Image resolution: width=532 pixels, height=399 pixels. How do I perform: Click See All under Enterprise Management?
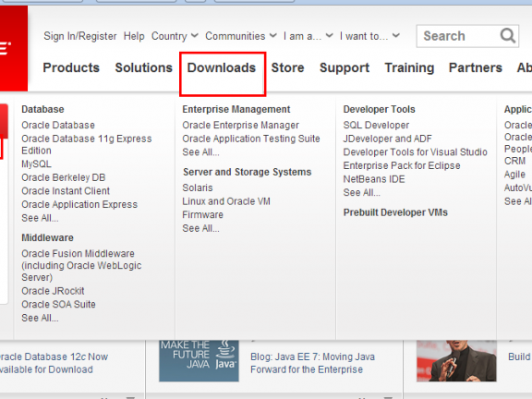[200, 152]
